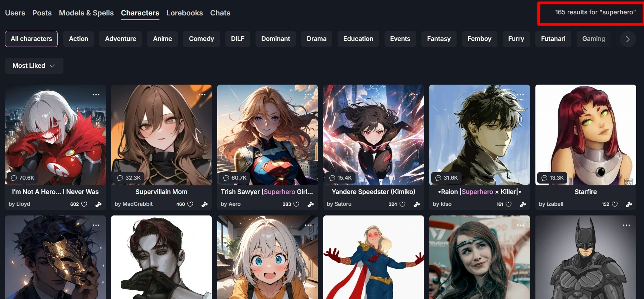Viewport: 644px width, 299px height.
Task: Toggle the Adventure category filter
Action: tap(120, 39)
